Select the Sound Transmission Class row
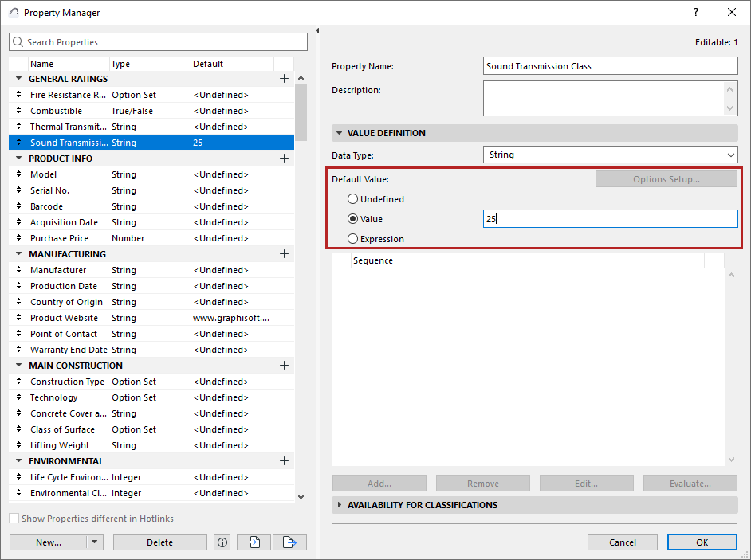Image resolution: width=751 pixels, height=560 pixels. tap(151, 143)
